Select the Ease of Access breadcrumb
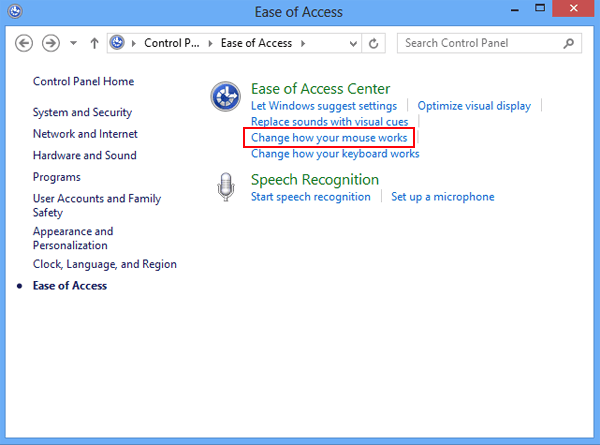 256,43
